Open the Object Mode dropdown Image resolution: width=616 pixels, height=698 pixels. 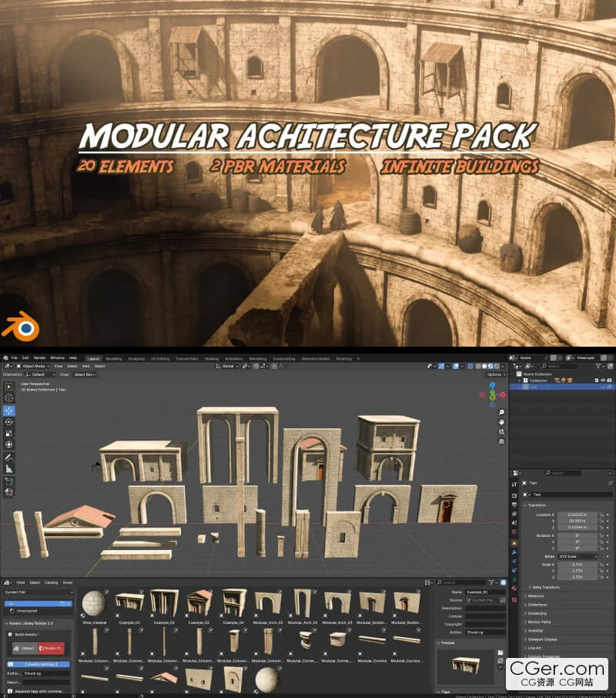32,367
